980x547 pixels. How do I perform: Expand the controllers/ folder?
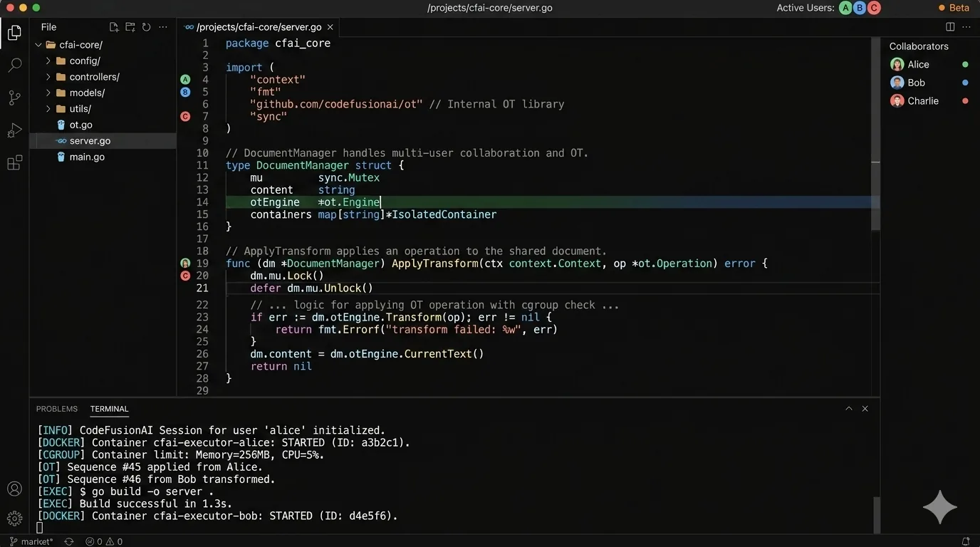point(48,77)
